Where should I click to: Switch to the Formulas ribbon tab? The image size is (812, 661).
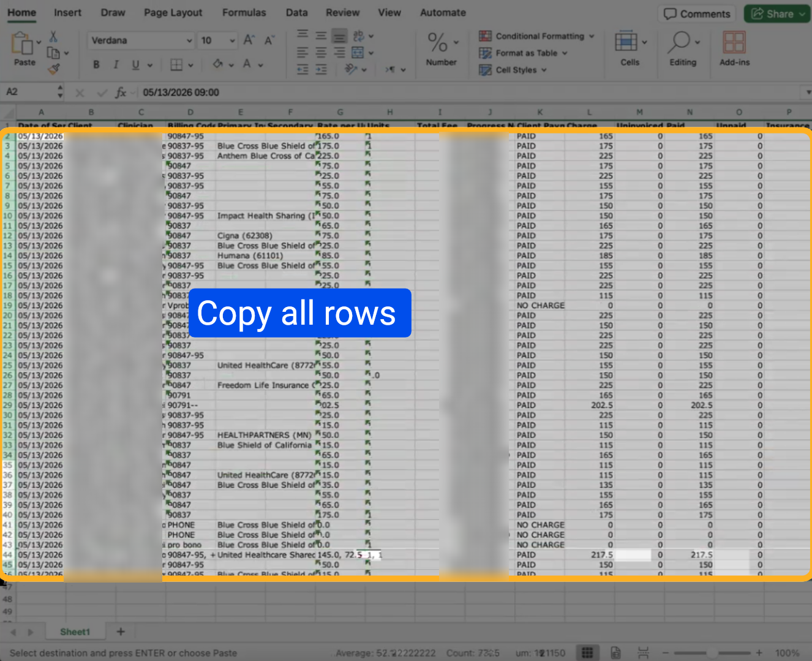(x=244, y=12)
